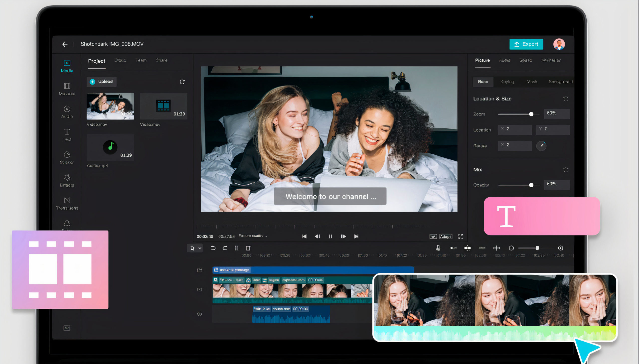This screenshot has width=639, height=364.
Task: Switch to the Team tab
Action: pos(141,60)
